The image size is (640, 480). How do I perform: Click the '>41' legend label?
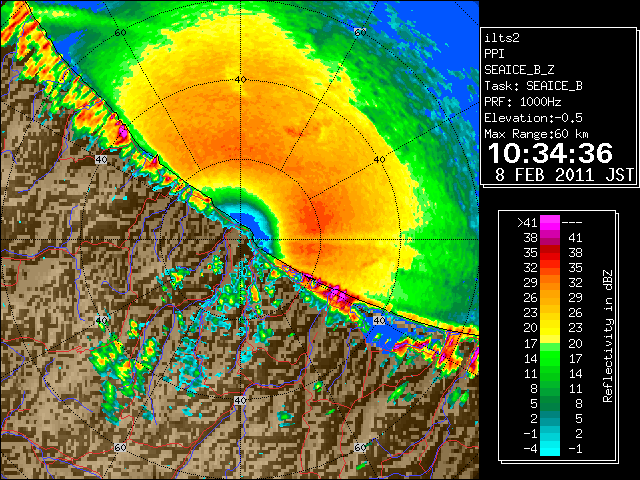point(527,223)
